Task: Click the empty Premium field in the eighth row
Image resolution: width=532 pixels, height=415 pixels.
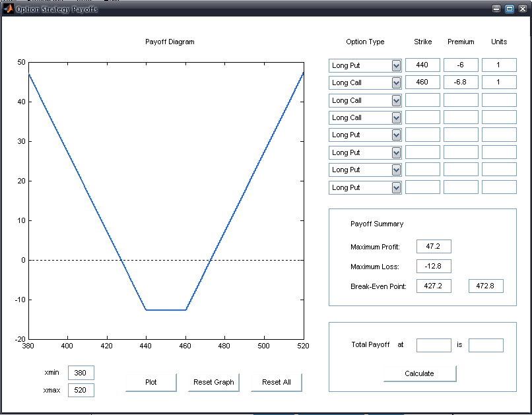Action: [x=461, y=187]
